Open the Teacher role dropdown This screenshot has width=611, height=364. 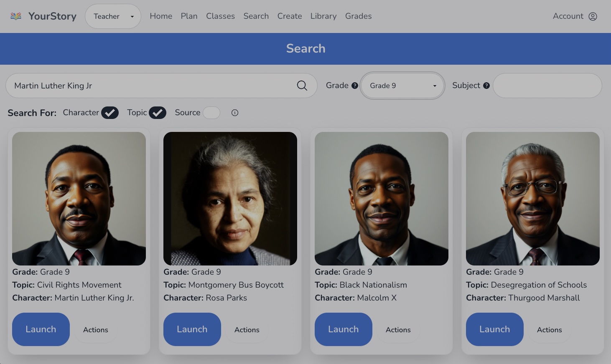tap(113, 16)
